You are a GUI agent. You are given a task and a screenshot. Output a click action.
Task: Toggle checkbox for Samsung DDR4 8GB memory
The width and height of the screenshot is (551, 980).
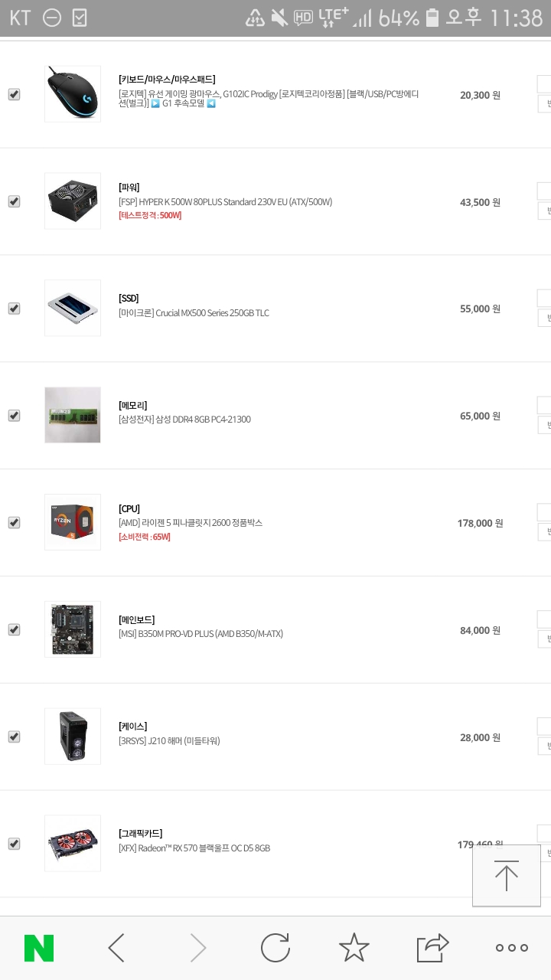(14, 416)
